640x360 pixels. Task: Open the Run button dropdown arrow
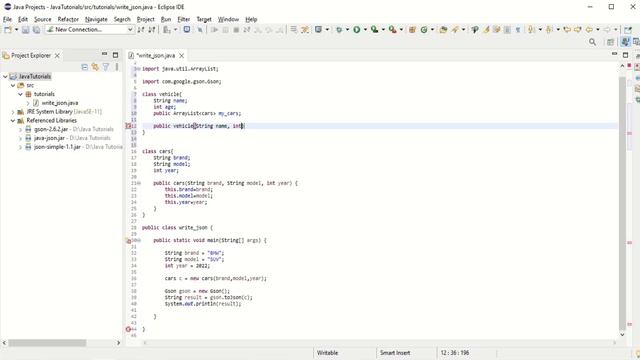pos(365,30)
